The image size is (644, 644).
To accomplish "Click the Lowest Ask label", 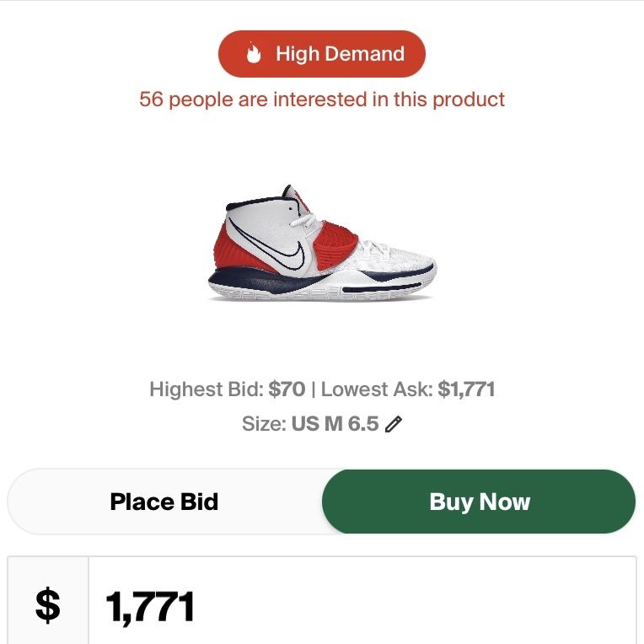I will [377, 389].
